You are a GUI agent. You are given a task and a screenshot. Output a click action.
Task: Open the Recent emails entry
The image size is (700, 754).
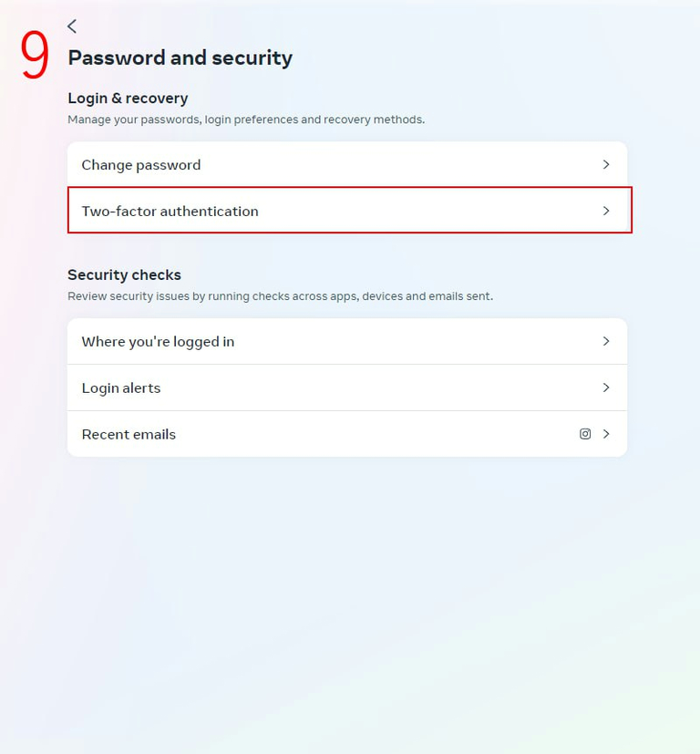129,434
